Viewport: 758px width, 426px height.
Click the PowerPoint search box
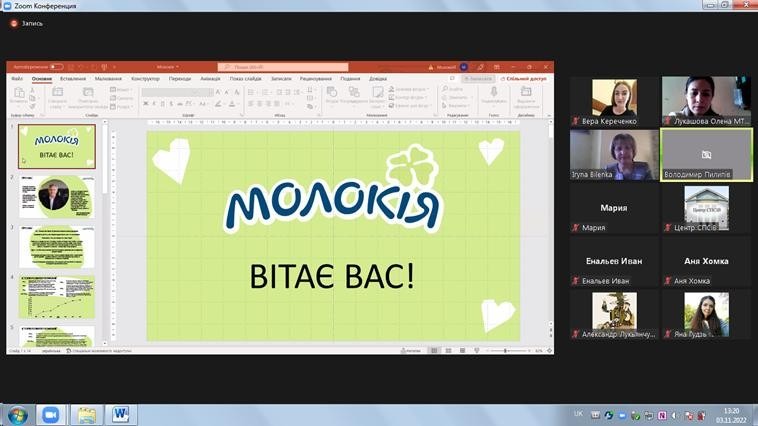283,67
